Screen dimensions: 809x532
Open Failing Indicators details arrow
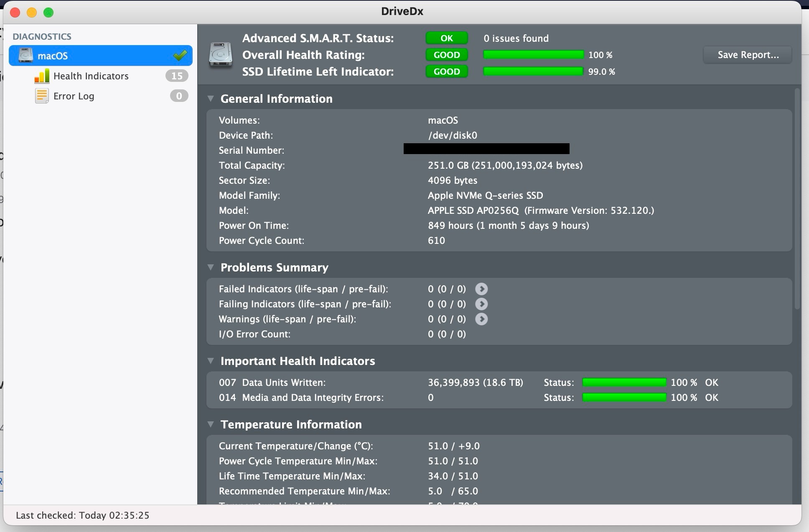pyautogui.click(x=481, y=304)
